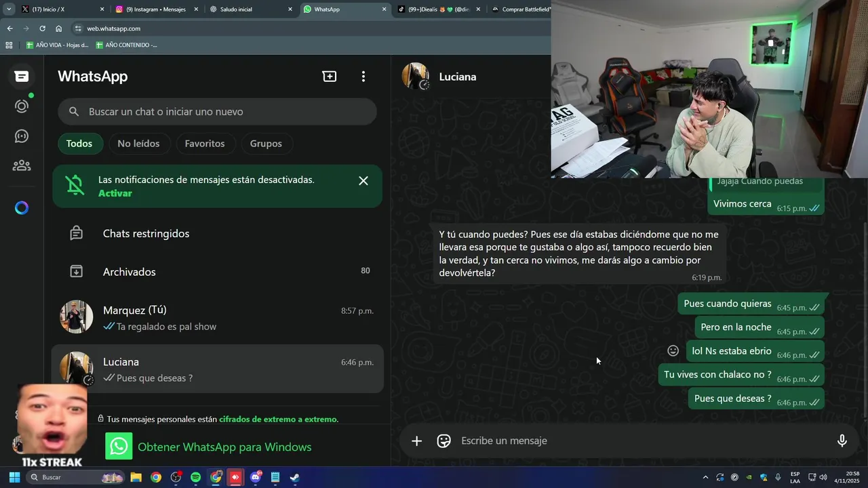
Task: Open the browser apps grid icon
Action: pos(9,45)
